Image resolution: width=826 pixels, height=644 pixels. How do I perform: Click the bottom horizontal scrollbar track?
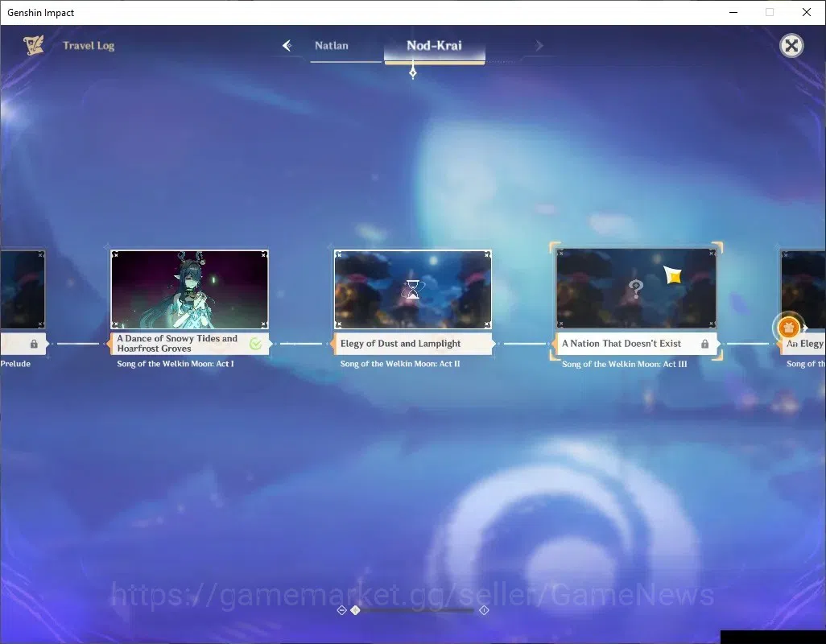[x=413, y=610]
